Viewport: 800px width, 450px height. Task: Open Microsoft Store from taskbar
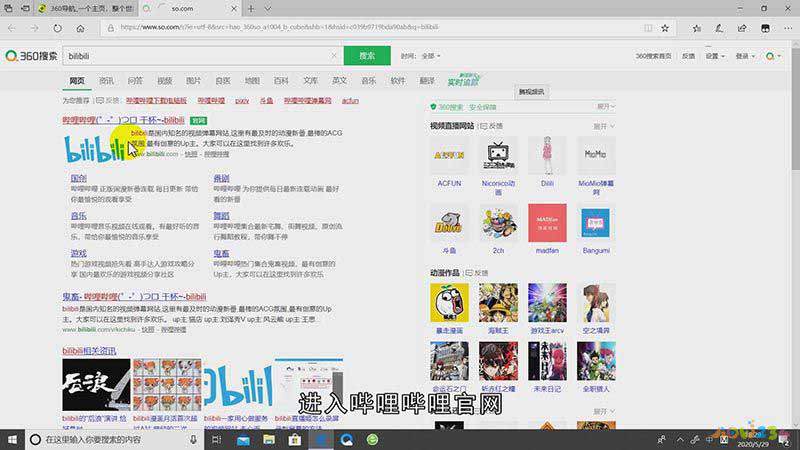coord(295,439)
